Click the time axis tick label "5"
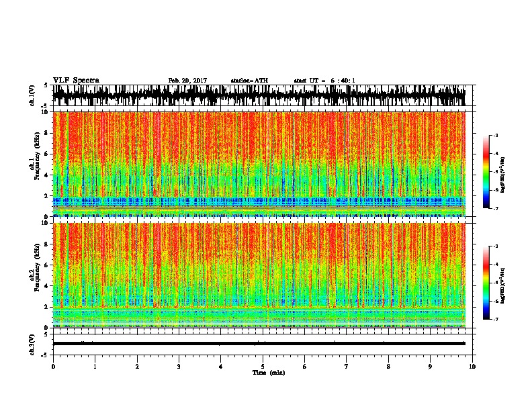The width and height of the screenshot is (532, 411). point(263,367)
